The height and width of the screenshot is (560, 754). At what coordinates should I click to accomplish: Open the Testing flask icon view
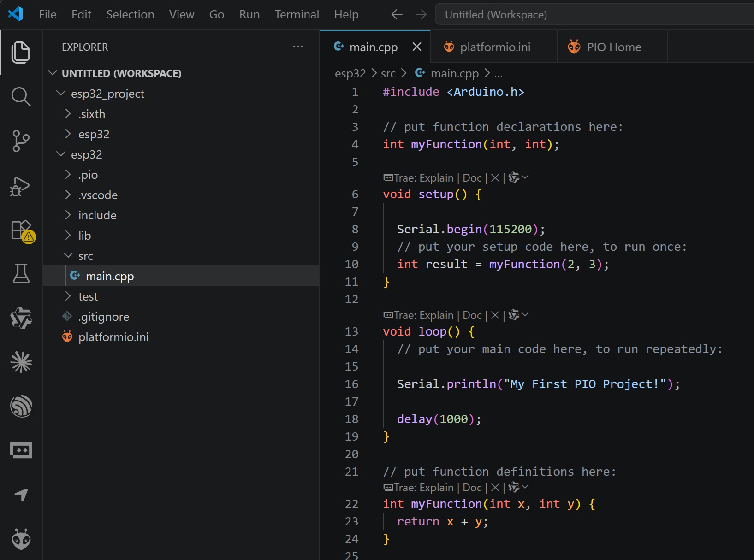coord(21,274)
